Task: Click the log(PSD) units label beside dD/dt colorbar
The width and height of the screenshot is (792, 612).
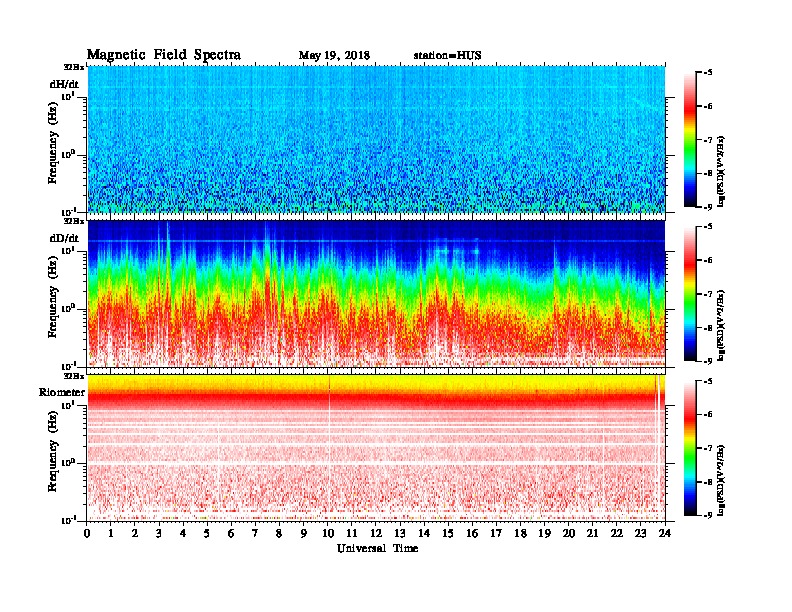Action: pos(721,325)
